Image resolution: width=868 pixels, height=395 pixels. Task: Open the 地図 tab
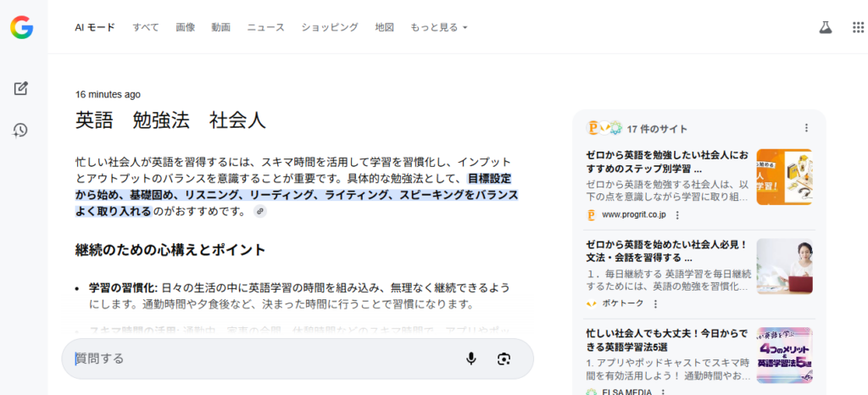tap(385, 27)
